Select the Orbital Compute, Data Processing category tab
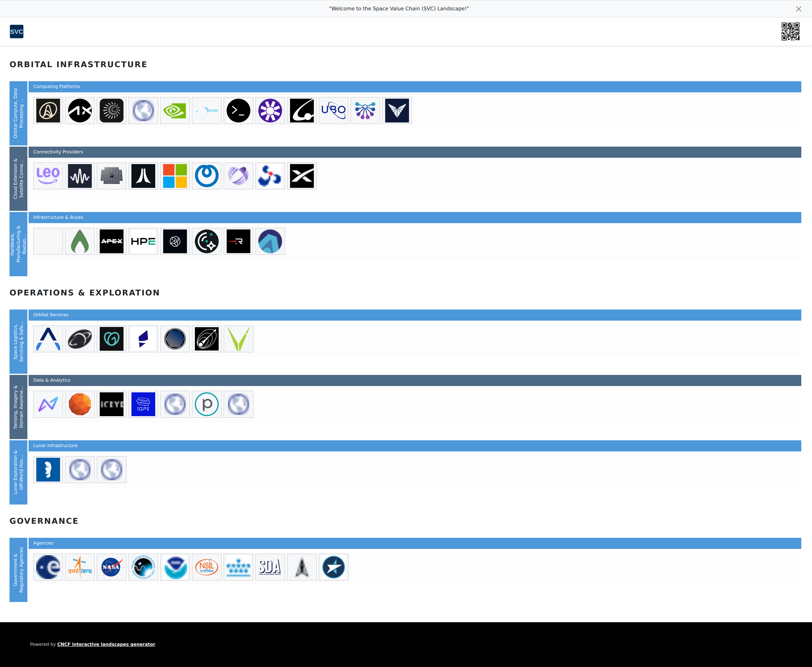 point(18,113)
